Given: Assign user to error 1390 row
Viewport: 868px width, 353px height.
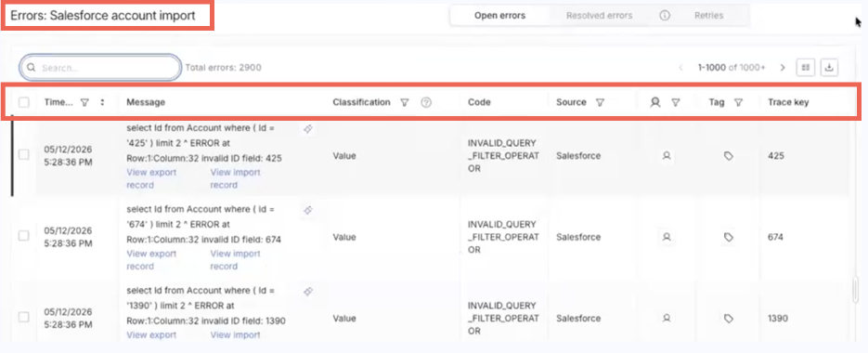Looking at the screenshot, I should coord(667,319).
